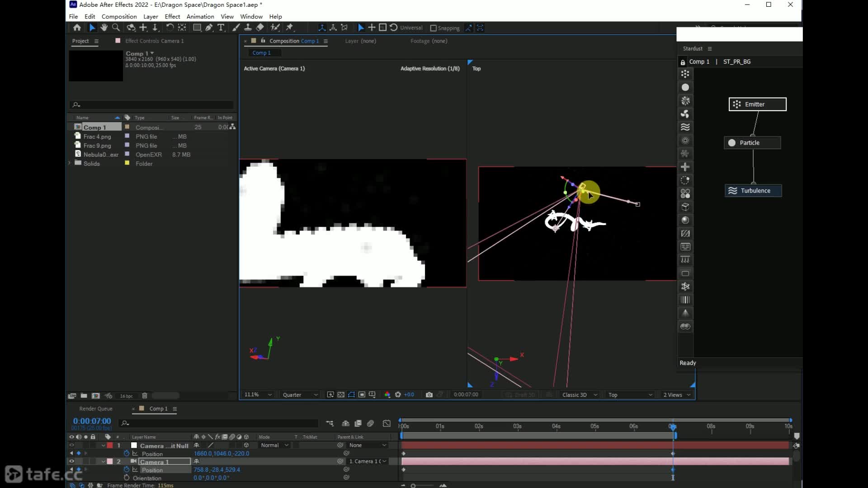Click Stardust Emitter icon in side toolbar
This screenshot has height=488, width=868.
click(685, 74)
